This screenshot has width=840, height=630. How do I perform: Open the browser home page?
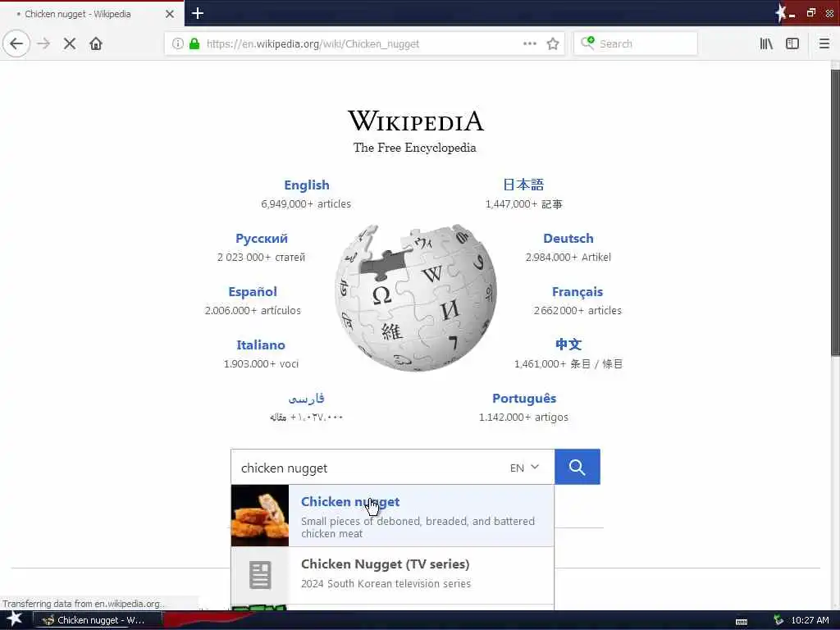96,43
